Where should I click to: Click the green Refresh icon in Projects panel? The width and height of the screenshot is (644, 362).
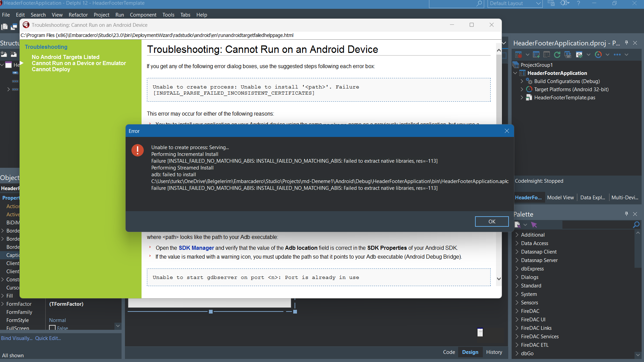coord(557,55)
